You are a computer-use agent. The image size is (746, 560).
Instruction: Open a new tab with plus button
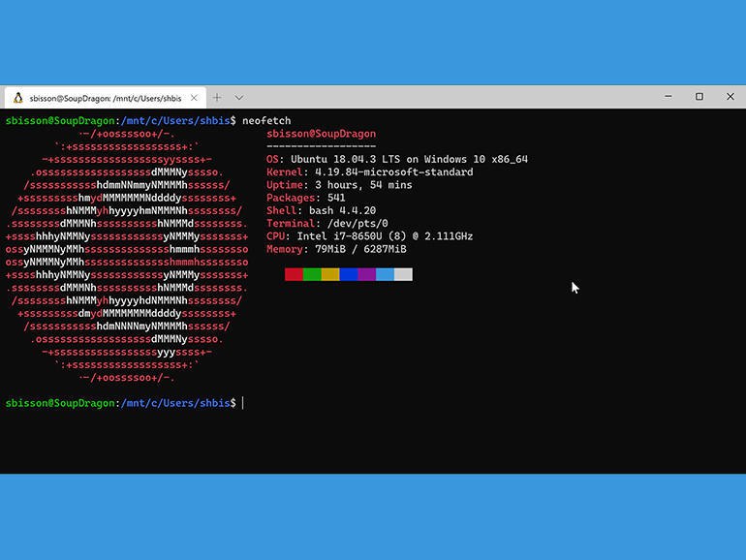tap(217, 98)
